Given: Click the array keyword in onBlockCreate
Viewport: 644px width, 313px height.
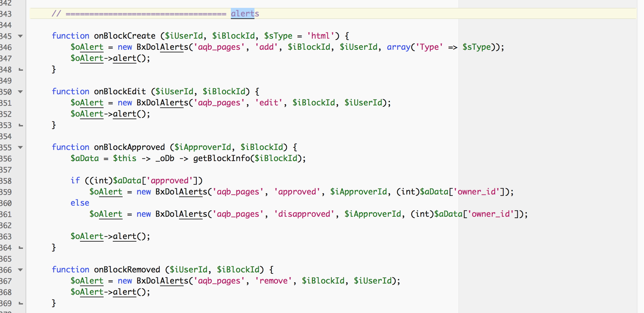Looking at the screenshot, I should tap(398, 47).
